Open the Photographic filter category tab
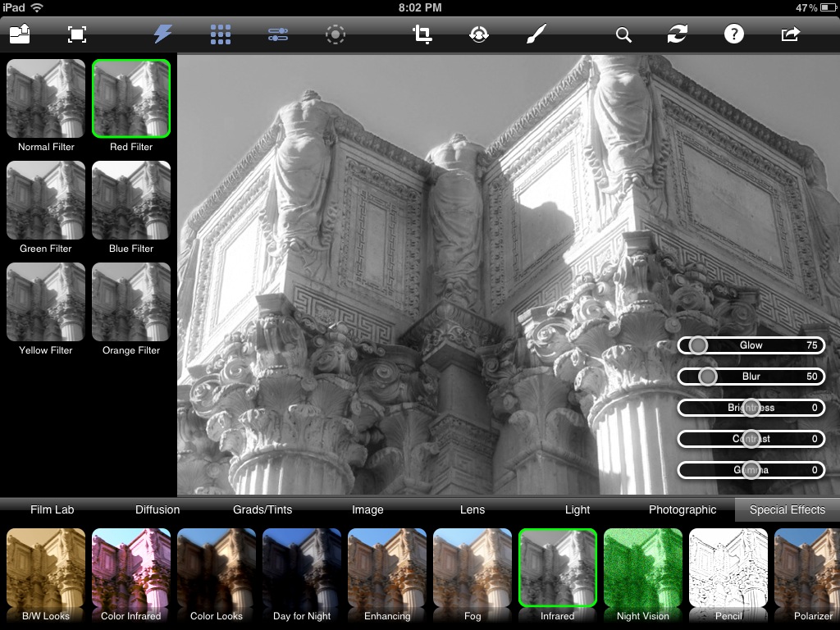Viewport: 840px width, 630px height. [x=682, y=509]
